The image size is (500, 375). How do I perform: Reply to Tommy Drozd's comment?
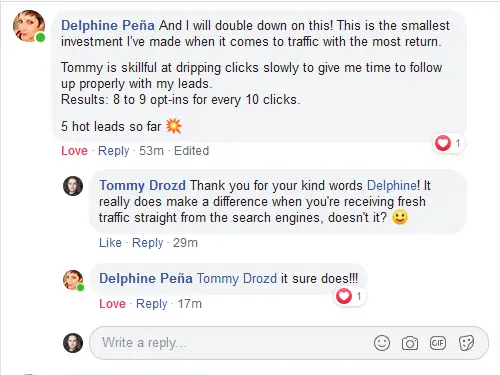click(148, 243)
